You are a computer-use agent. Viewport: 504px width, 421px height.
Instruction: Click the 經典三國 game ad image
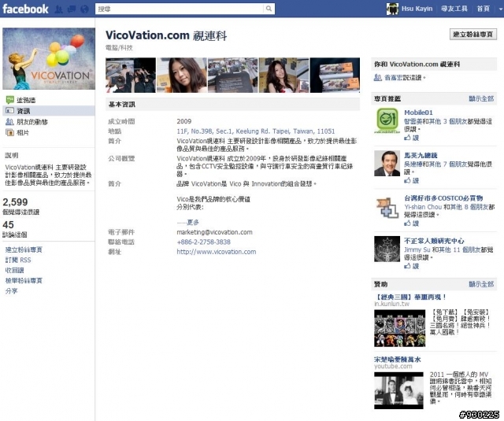pyautogui.click(x=399, y=328)
